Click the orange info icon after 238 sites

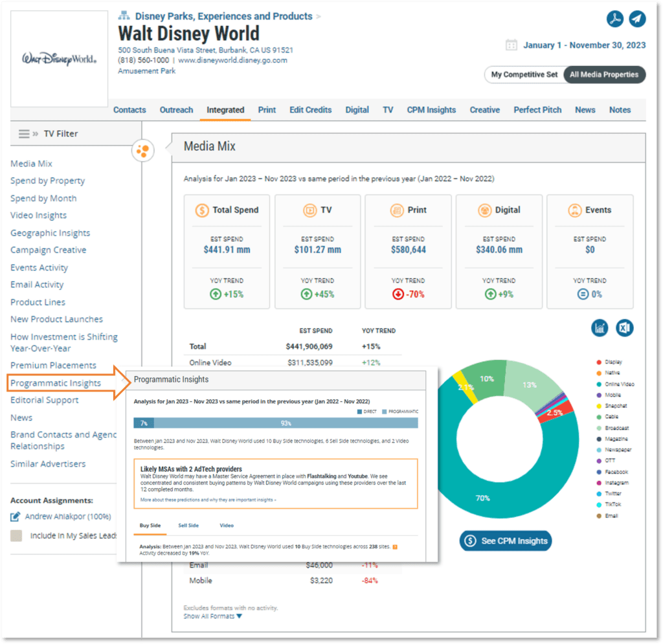(x=395, y=547)
